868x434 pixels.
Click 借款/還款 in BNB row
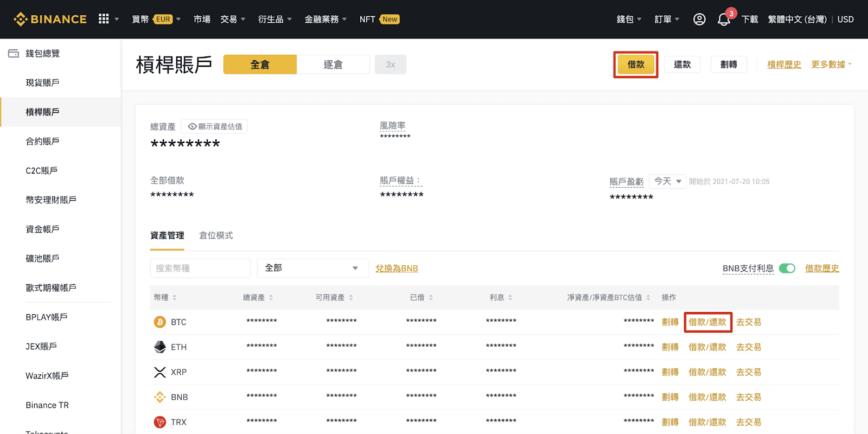707,397
